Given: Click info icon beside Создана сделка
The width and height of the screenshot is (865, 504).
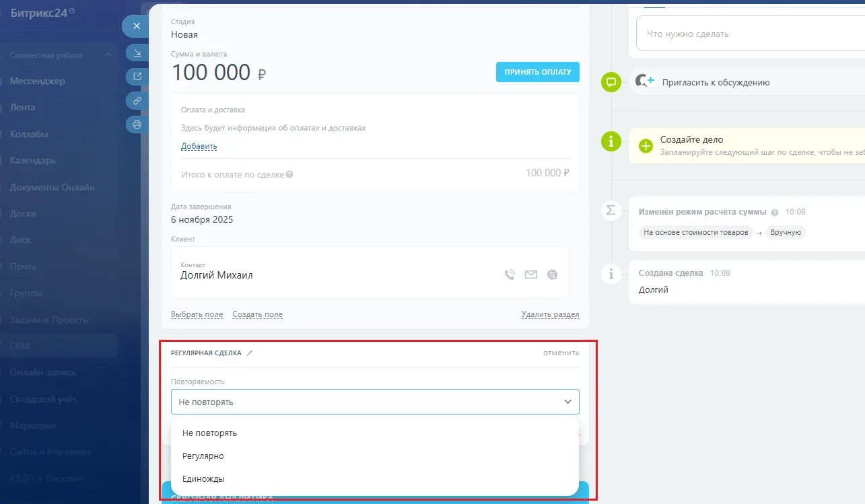Looking at the screenshot, I should [x=611, y=273].
